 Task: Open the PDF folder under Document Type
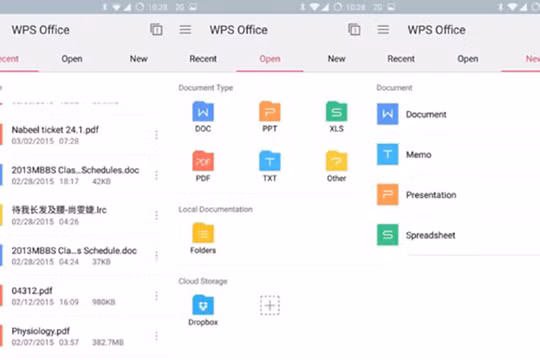(x=203, y=166)
